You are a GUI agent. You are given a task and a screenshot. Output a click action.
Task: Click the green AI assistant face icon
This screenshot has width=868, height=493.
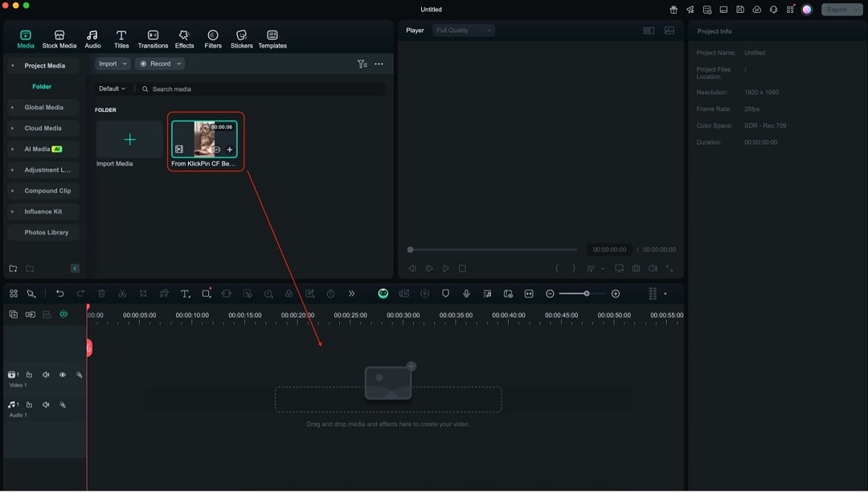click(383, 294)
